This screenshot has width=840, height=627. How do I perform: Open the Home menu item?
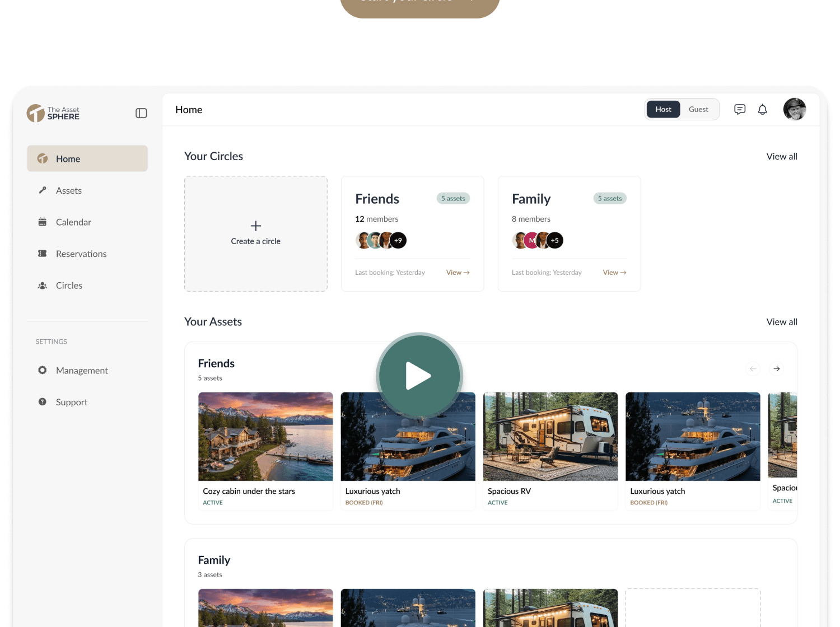pos(87,158)
